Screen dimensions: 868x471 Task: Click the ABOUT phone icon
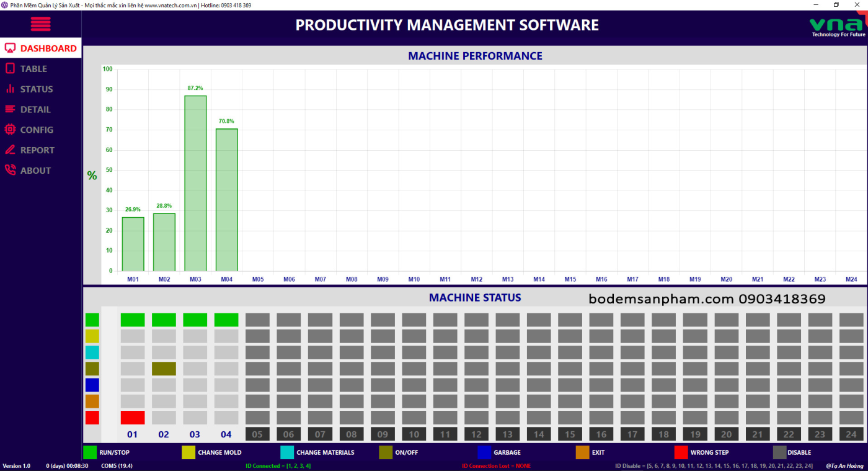(10, 170)
